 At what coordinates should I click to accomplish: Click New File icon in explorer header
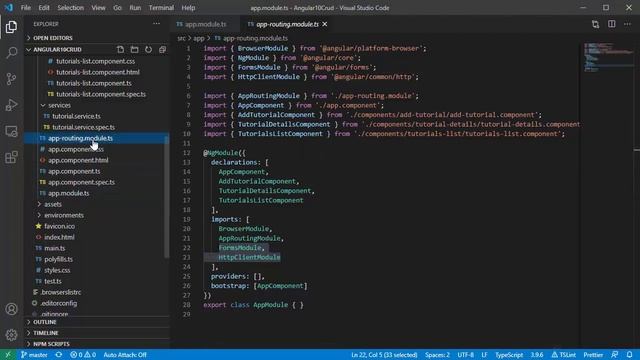coord(120,49)
